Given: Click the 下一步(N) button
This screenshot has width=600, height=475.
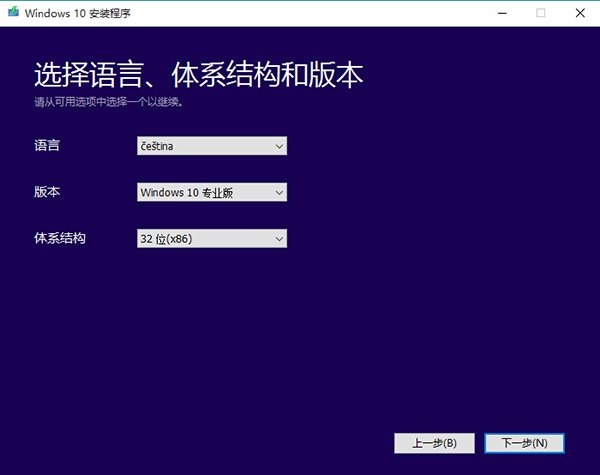Looking at the screenshot, I should (524, 443).
